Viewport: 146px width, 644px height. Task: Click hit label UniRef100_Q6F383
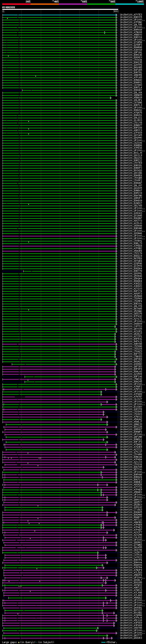click(x=131, y=367)
